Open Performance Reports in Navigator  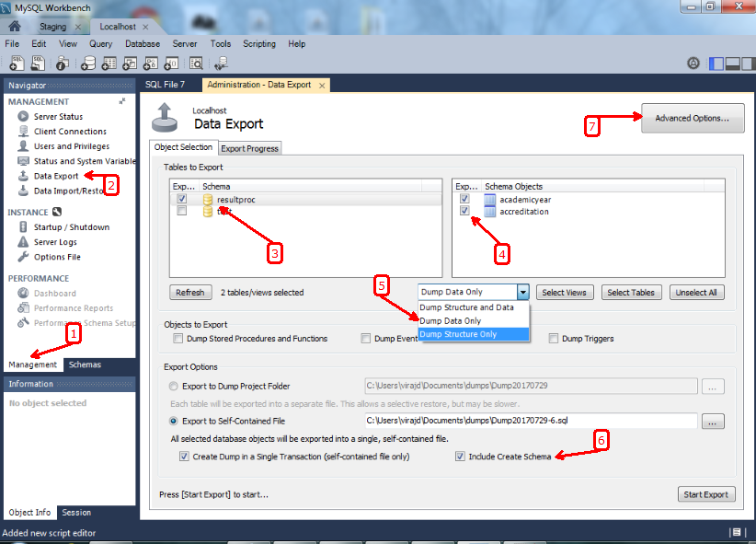(74, 308)
